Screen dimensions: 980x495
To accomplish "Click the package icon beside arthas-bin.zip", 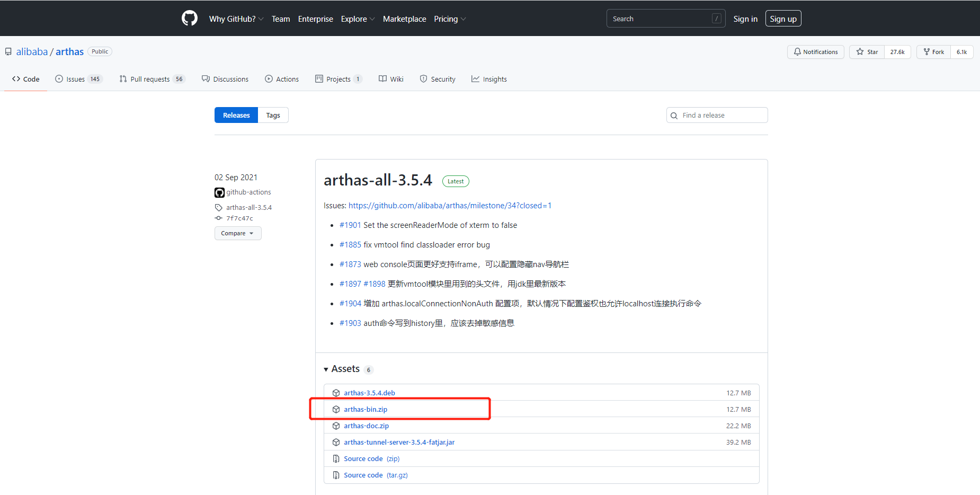I will point(336,409).
